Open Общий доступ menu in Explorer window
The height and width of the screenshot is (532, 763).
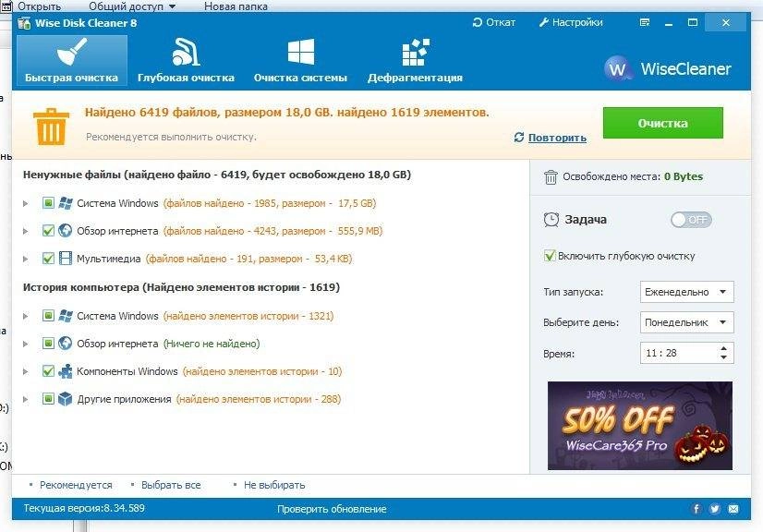132,6
